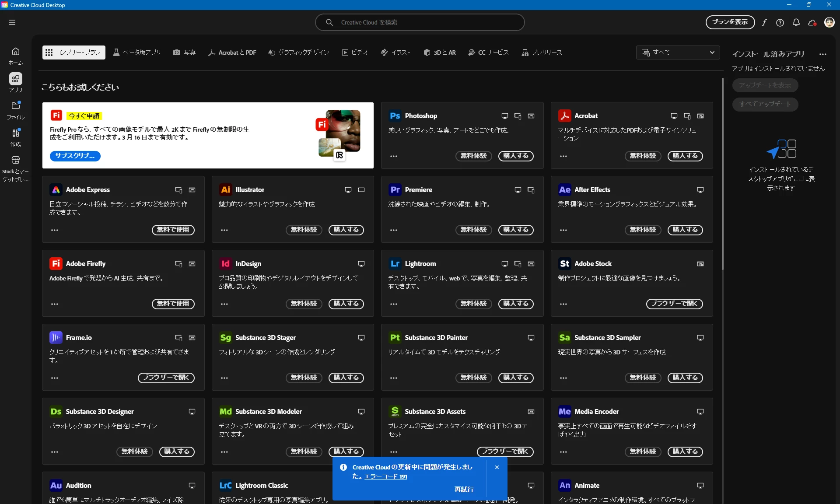Open the notifications bell icon

(x=796, y=23)
